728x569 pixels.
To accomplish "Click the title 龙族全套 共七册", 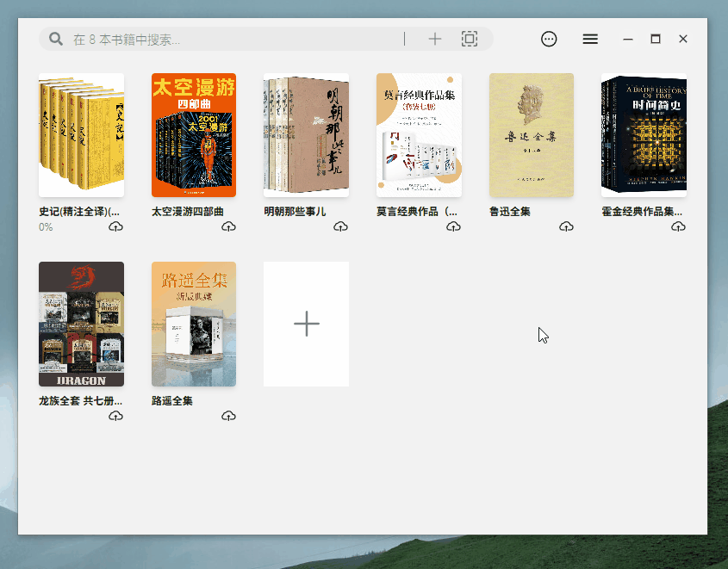I will [81, 400].
